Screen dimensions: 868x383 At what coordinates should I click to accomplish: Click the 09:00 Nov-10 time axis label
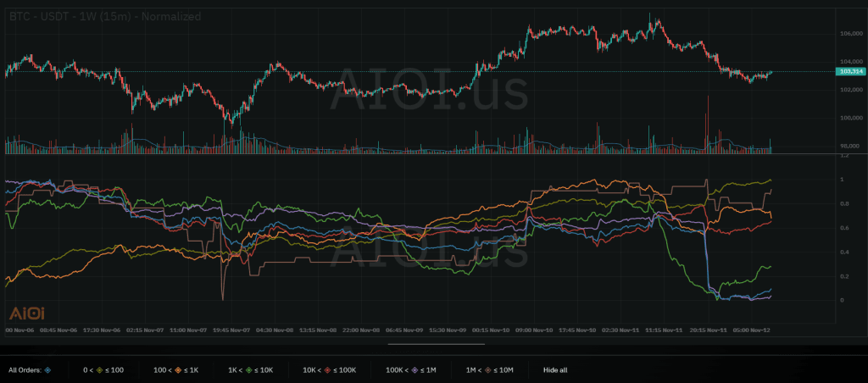tap(534, 330)
